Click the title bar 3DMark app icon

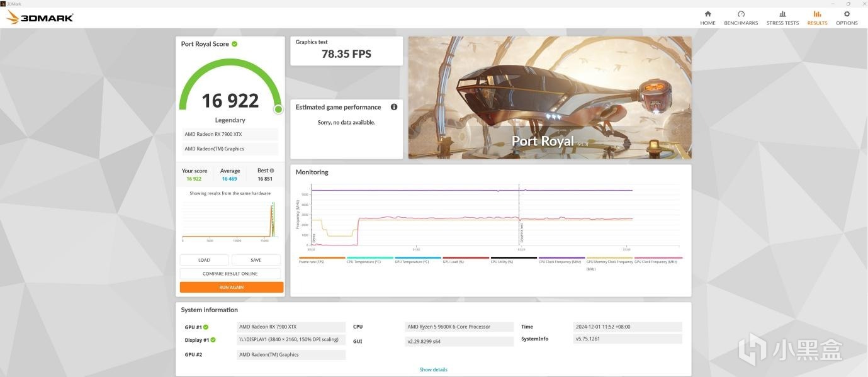point(3,3)
